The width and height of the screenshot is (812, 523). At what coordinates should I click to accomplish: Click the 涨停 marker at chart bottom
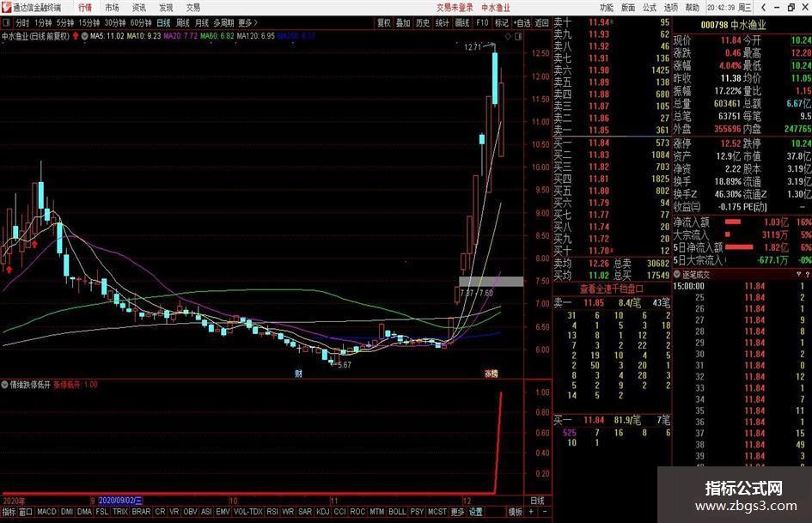(x=491, y=373)
